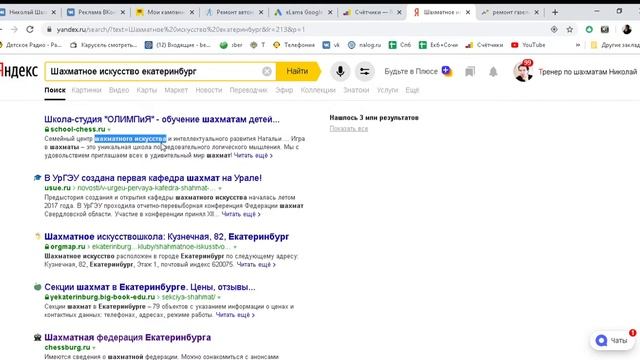Open the Телефония bookmark
This screenshot has width=640, height=360.
(x=294, y=45)
